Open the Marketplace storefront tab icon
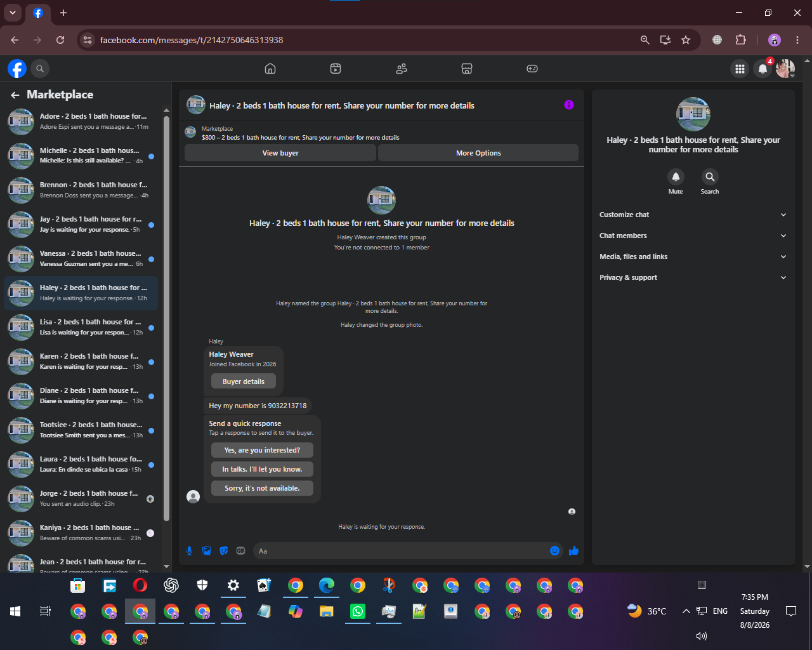Viewport: 812px width, 650px height. tap(467, 69)
